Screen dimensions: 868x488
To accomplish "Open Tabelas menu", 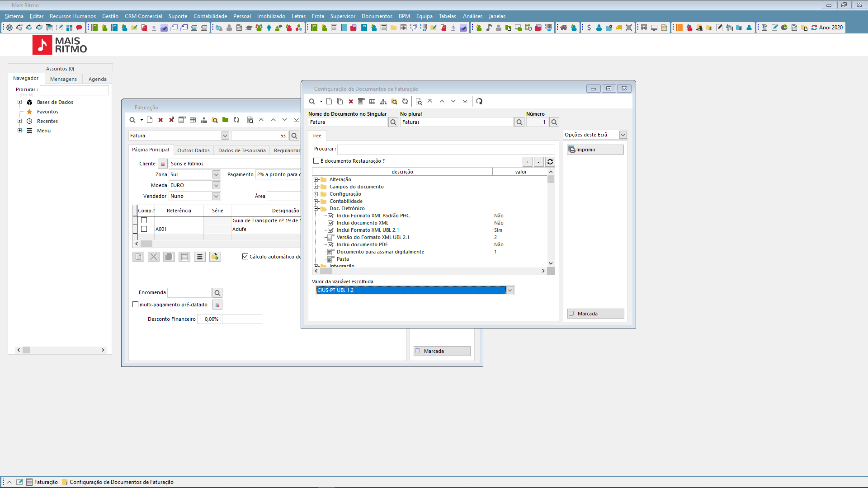I will tap(448, 16).
